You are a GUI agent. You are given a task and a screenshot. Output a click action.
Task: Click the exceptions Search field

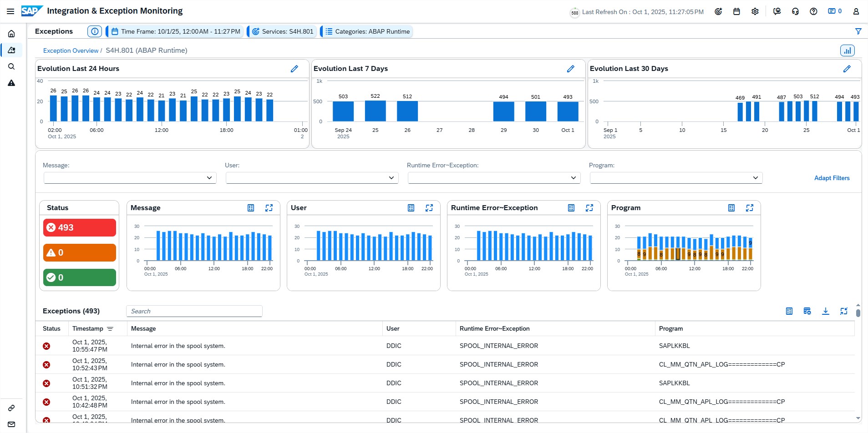pos(194,311)
